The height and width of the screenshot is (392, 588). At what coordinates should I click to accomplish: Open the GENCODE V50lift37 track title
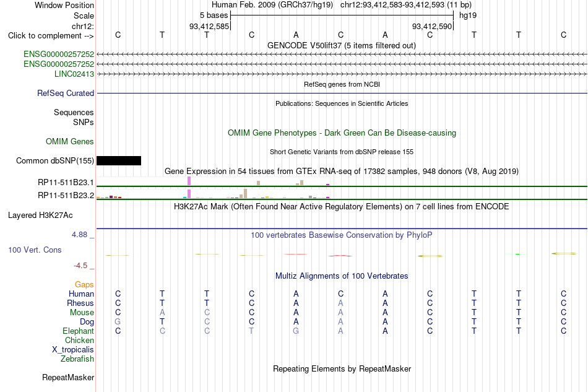(x=341, y=45)
